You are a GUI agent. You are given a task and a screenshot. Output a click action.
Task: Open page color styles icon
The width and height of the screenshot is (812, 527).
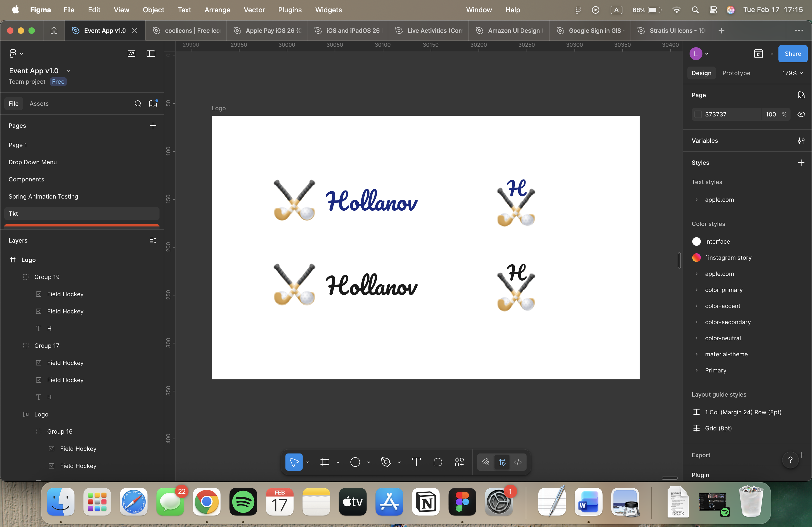tap(801, 95)
